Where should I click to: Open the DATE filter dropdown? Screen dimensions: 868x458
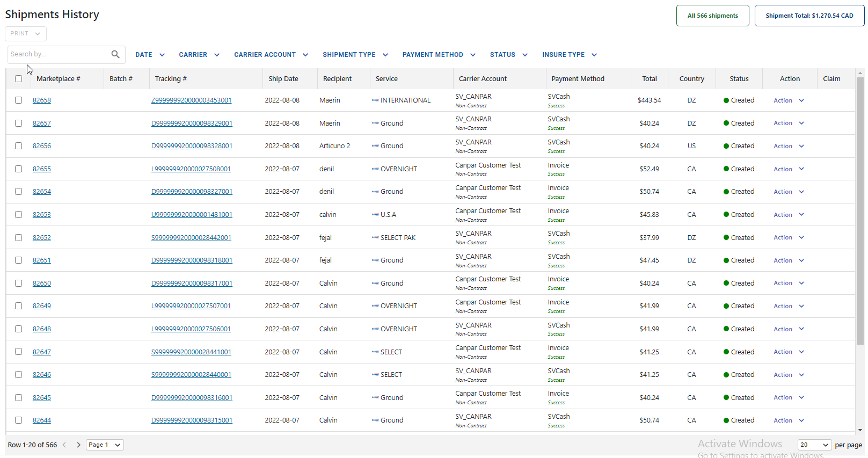coord(150,55)
